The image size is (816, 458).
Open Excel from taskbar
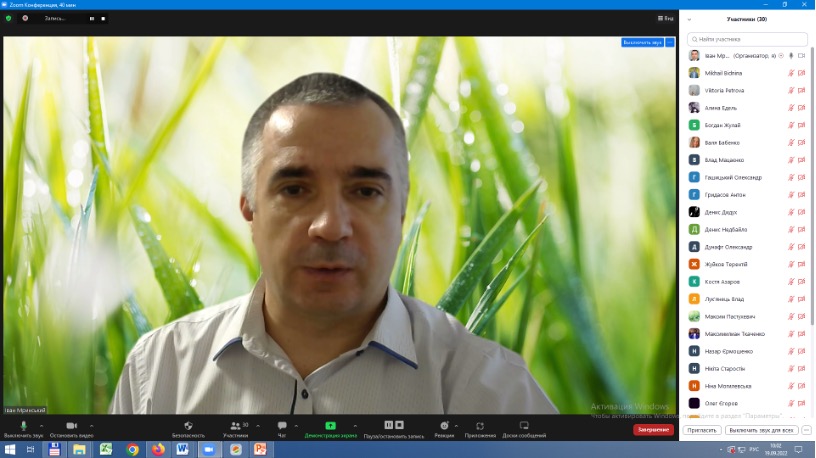click(106, 449)
